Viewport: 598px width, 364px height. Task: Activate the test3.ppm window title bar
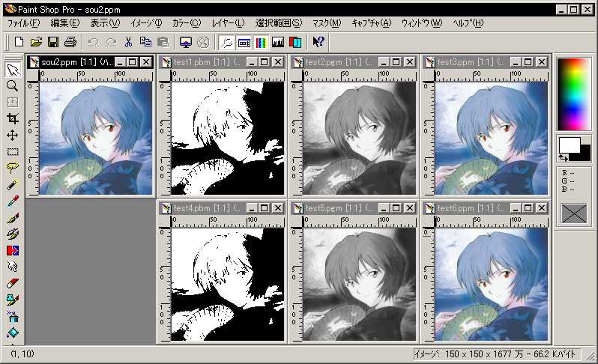click(486, 61)
